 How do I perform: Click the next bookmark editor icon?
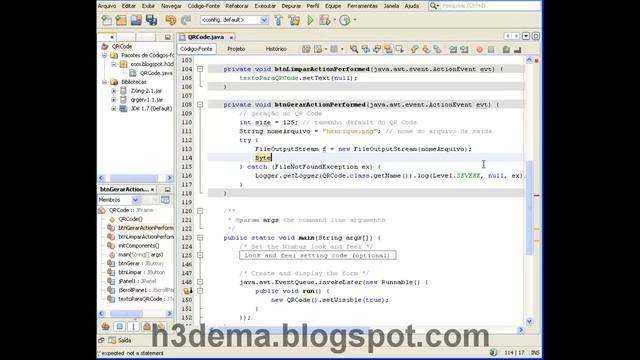point(426,49)
